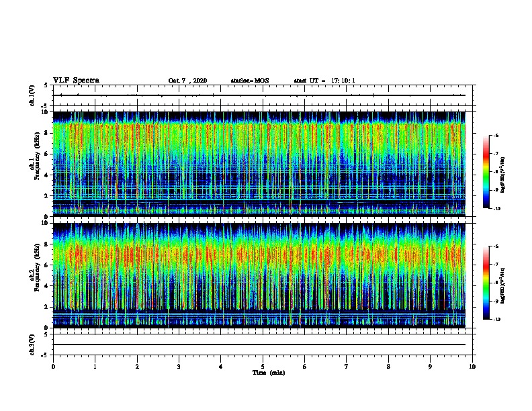Click the "-6" label on ch.2 color scale

(496, 246)
